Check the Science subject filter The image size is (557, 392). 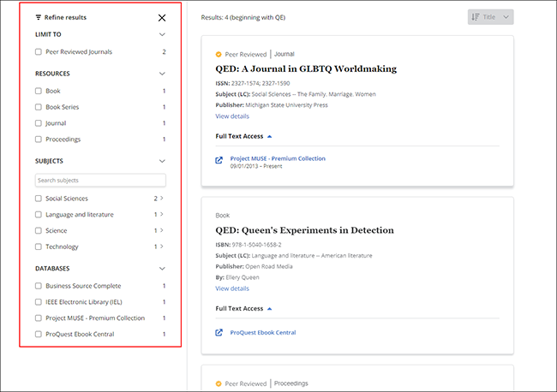(39, 230)
